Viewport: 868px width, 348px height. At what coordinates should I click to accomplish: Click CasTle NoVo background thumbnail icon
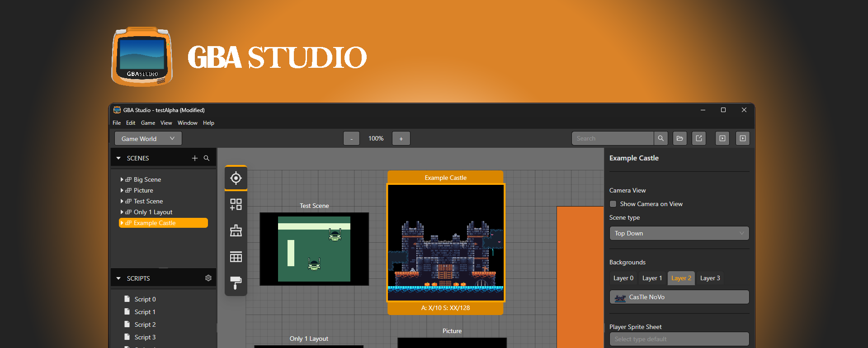[620, 297]
